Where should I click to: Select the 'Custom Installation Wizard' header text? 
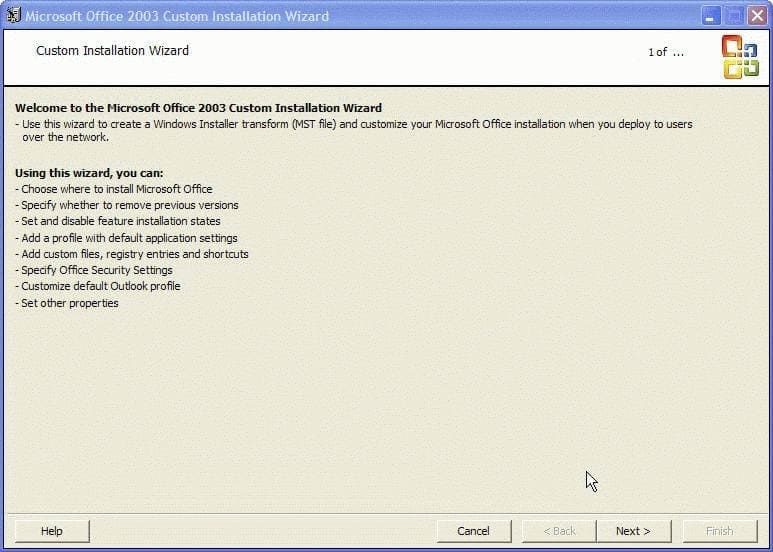112,51
